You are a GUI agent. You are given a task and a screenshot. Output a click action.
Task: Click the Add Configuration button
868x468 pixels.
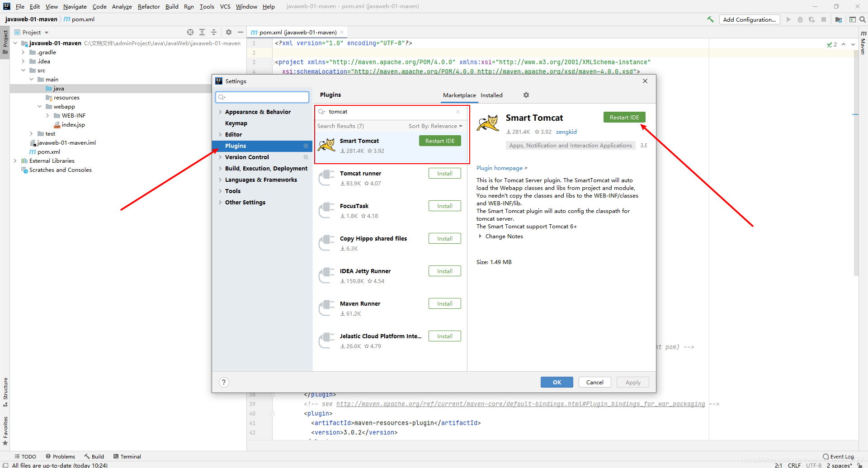pyautogui.click(x=750, y=19)
